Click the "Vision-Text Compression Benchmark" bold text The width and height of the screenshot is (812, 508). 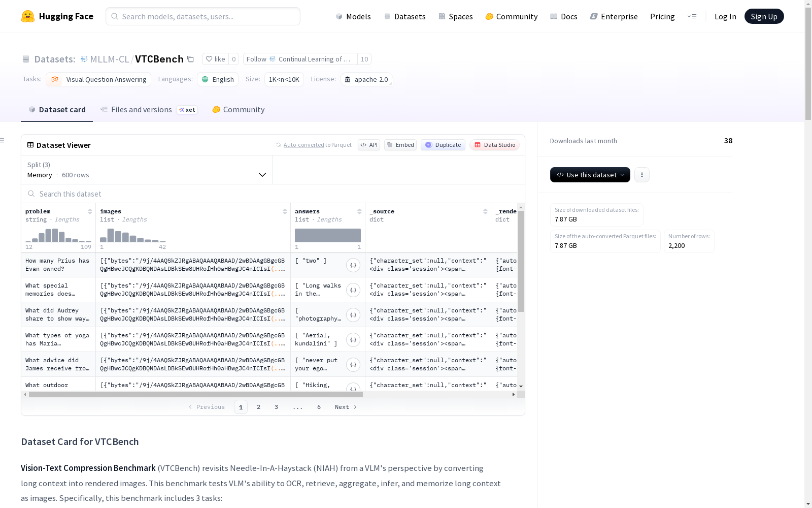click(88, 468)
